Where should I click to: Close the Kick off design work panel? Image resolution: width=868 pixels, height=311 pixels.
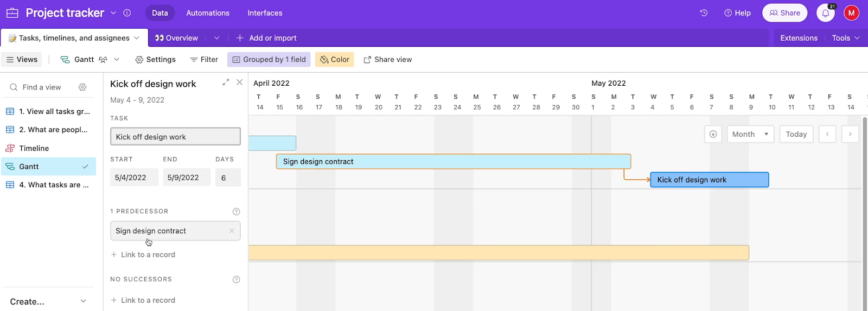coord(239,82)
